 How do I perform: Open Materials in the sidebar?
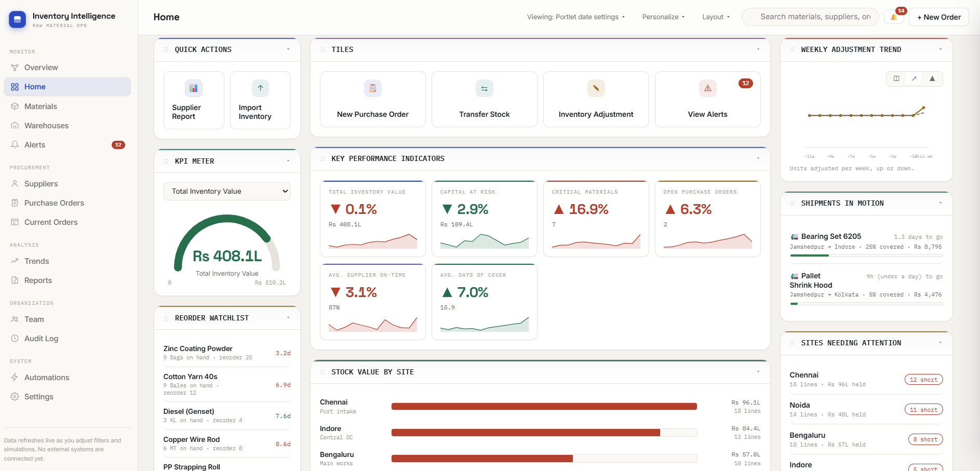tap(68, 106)
